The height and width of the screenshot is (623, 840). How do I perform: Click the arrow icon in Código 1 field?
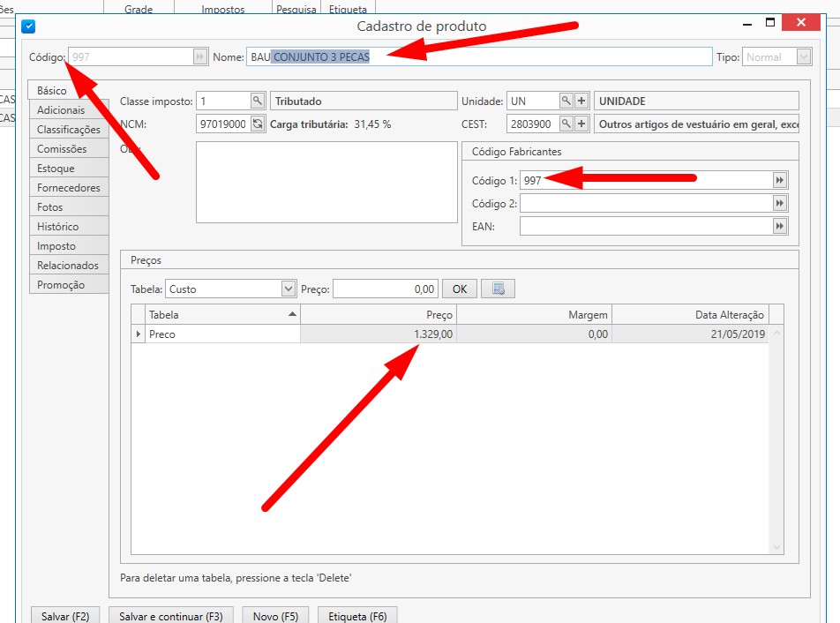[x=779, y=180]
